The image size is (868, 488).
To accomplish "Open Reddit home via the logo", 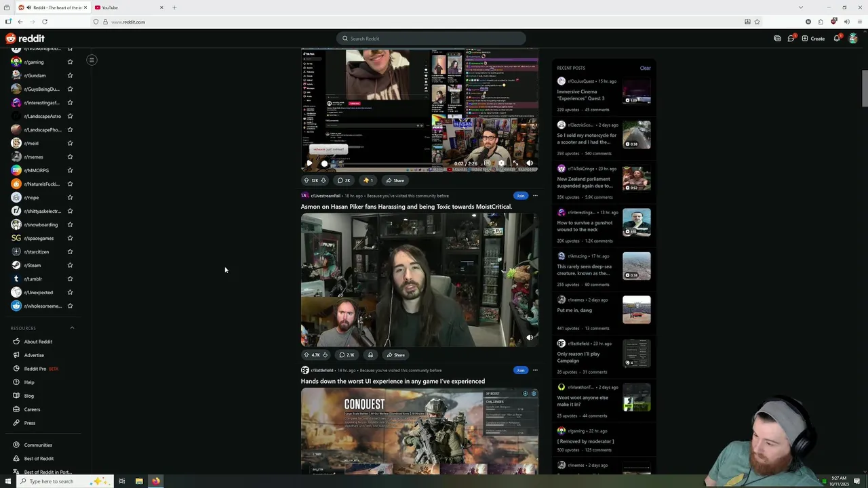I will (x=25, y=39).
